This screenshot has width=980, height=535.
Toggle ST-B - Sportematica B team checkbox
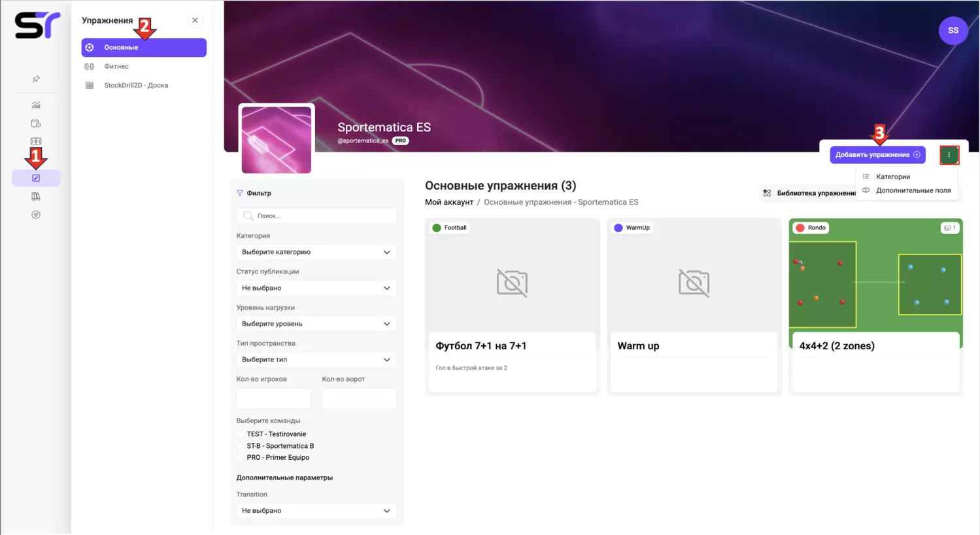click(241, 446)
